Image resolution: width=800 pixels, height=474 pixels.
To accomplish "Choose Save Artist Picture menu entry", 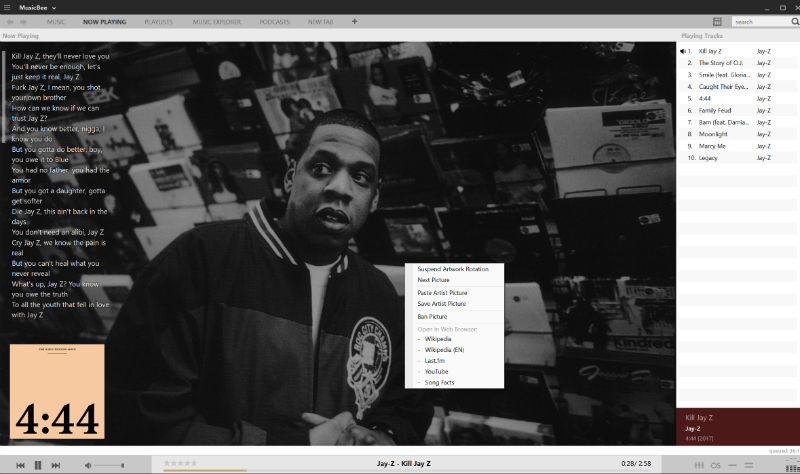I will coord(454,304).
